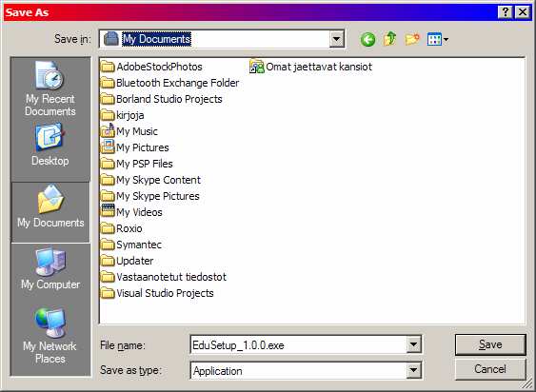The height and width of the screenshot is (392, 536).
Task: Open the View menu icon
Action: [x=438, y=40]
